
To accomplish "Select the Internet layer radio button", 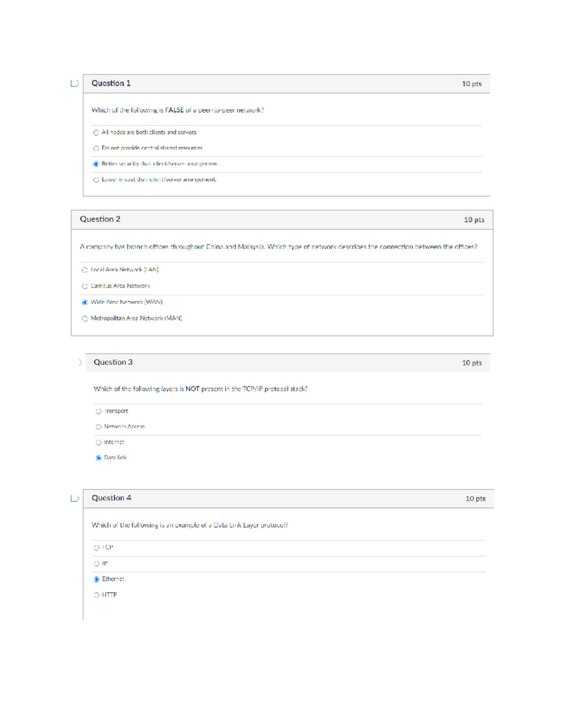I will [99, 442].
